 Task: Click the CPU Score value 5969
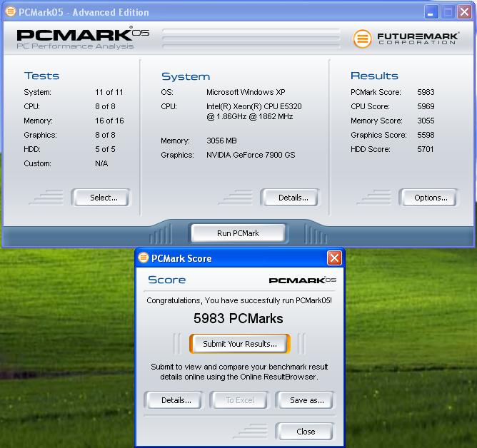pos(426,106)
